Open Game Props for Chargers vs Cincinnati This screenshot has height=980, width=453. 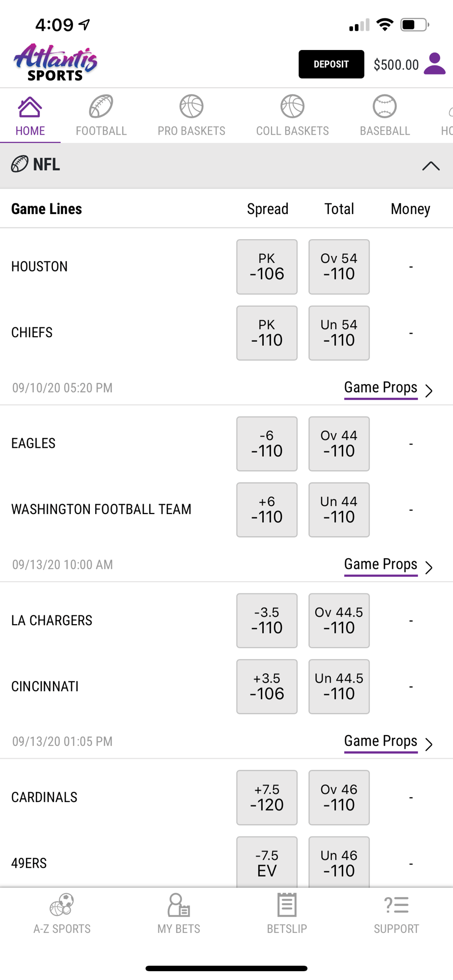point(388,742)
